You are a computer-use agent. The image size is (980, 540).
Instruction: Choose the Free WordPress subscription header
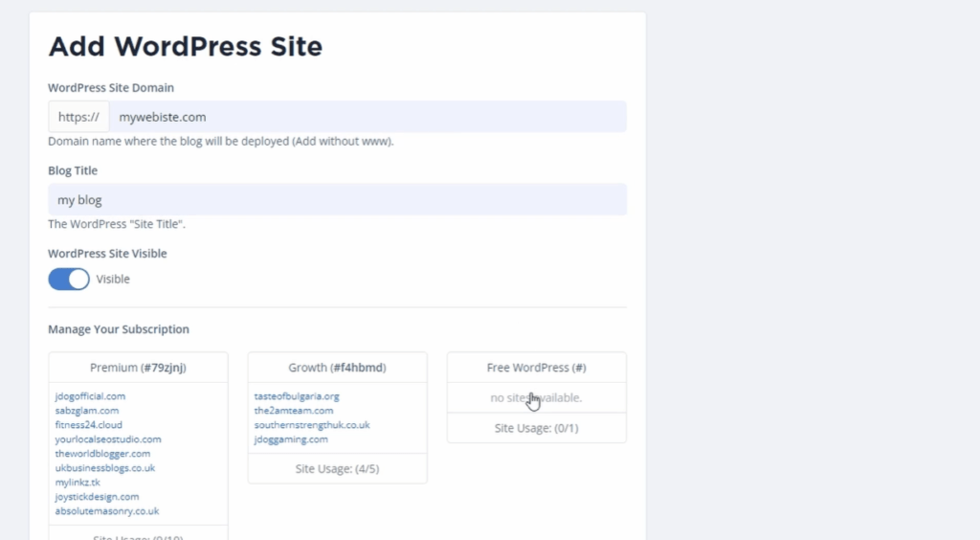pos(536,368)
